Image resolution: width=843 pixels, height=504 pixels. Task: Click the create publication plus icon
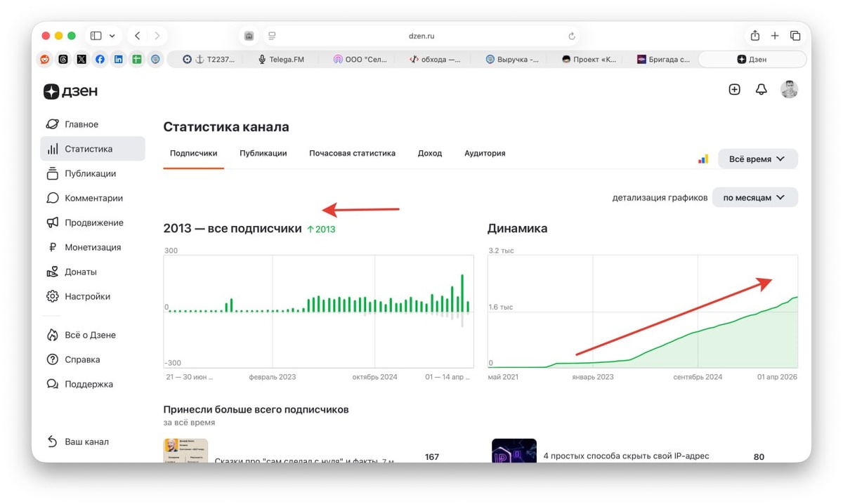click(734, 89)
